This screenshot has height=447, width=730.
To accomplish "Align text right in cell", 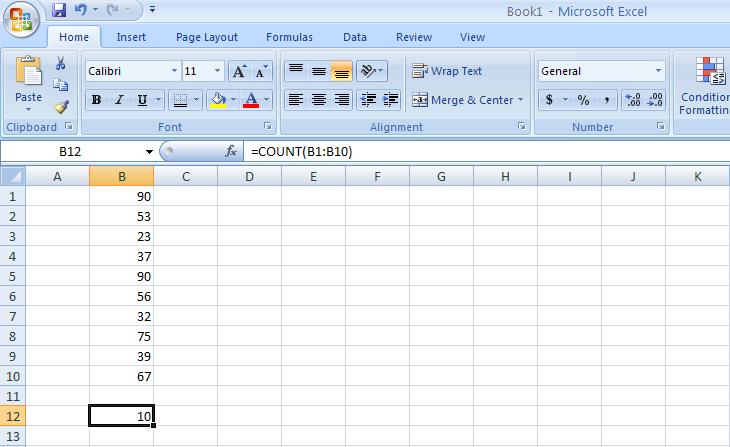I will (341, 100).
